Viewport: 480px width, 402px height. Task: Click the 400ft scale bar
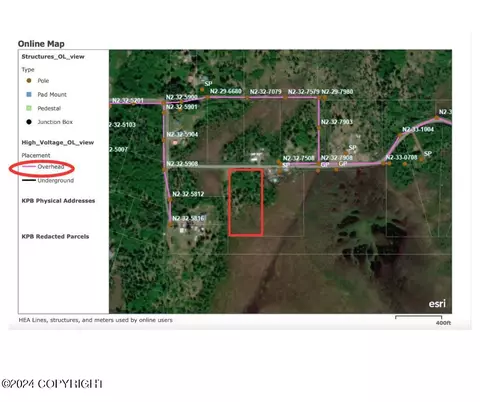pos(419,317)
